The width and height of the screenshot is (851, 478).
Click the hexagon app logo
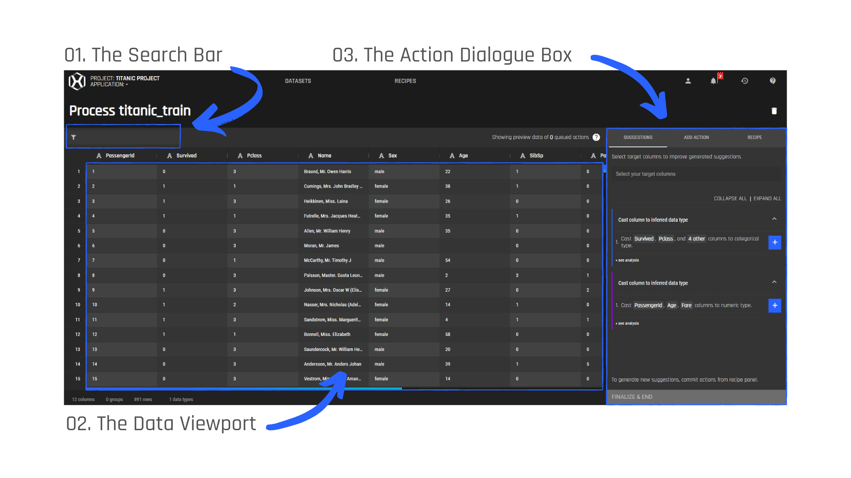(x=77, y=81)
